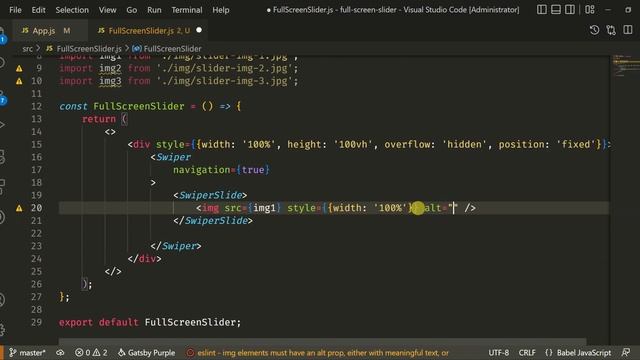Click "overflow: 'hidden'" on line 15
The height and width of the screenshot is (360, 640).
tap(436, 144)
